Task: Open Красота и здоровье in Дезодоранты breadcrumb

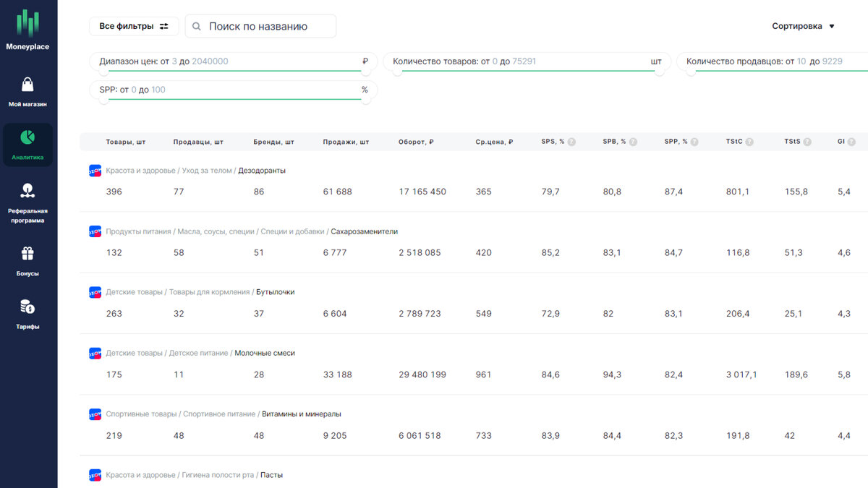Action: click(140, 171)
